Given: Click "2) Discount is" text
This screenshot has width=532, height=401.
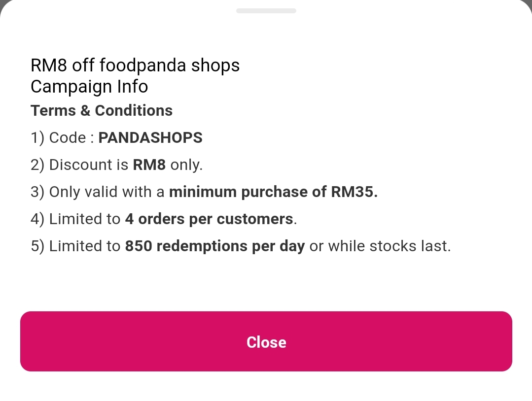Looking at the screenshot, I should (x=80, y=165).
